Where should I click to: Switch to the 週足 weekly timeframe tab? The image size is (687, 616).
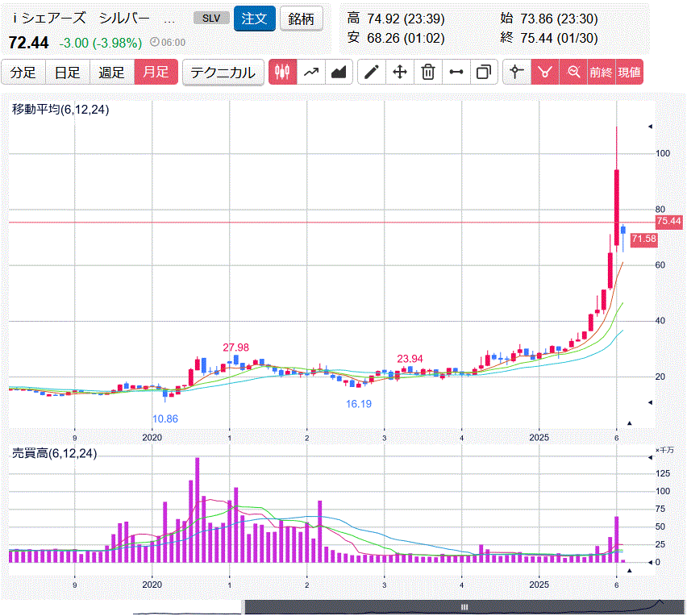[111, 73]
